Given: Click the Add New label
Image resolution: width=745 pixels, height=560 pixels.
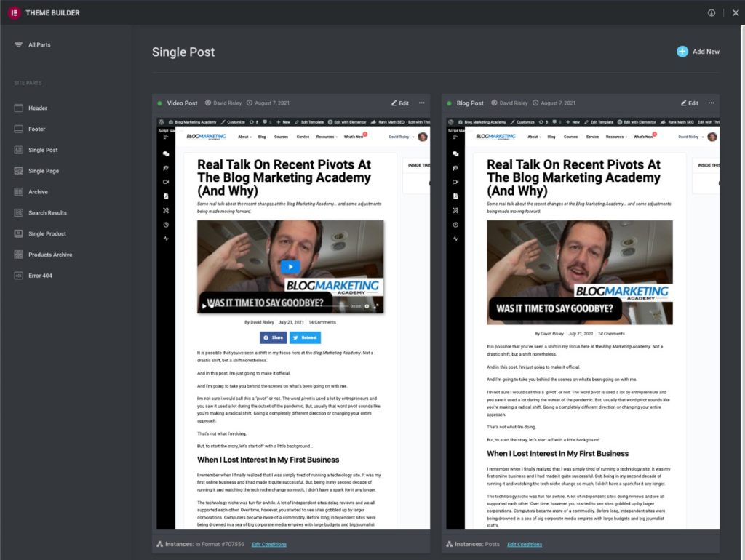Looking at the screenshot, I should tap(706, 52).
